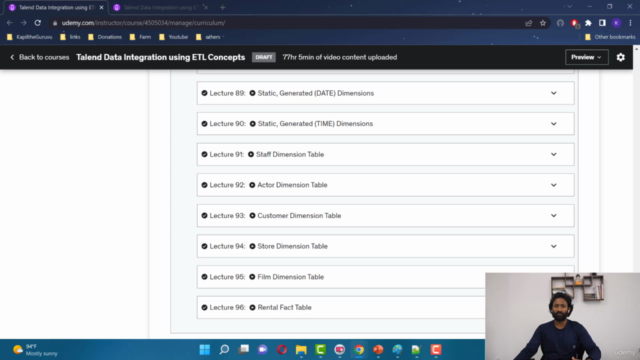Click the checkmark icon of Lecture 89
The width and height of the screenshot is (640, 360).
pos(204,93)
